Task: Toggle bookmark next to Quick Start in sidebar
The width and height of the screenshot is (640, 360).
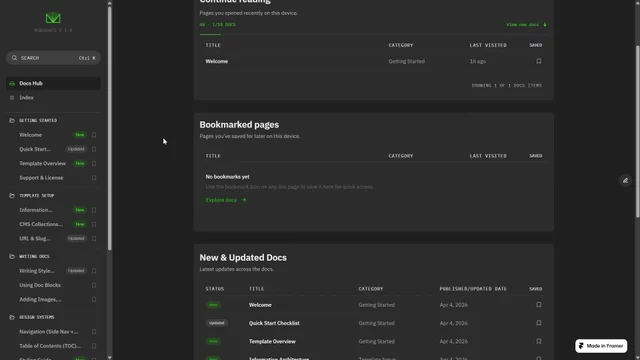Action: tap(94, 149)
